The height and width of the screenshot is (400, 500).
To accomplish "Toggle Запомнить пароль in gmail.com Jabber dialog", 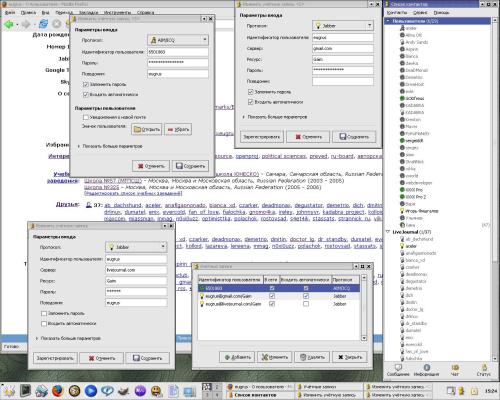I will coord(251,92).
